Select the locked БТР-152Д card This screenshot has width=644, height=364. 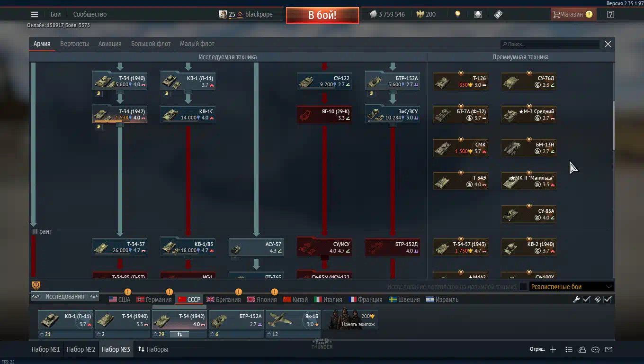coord(393,247)
